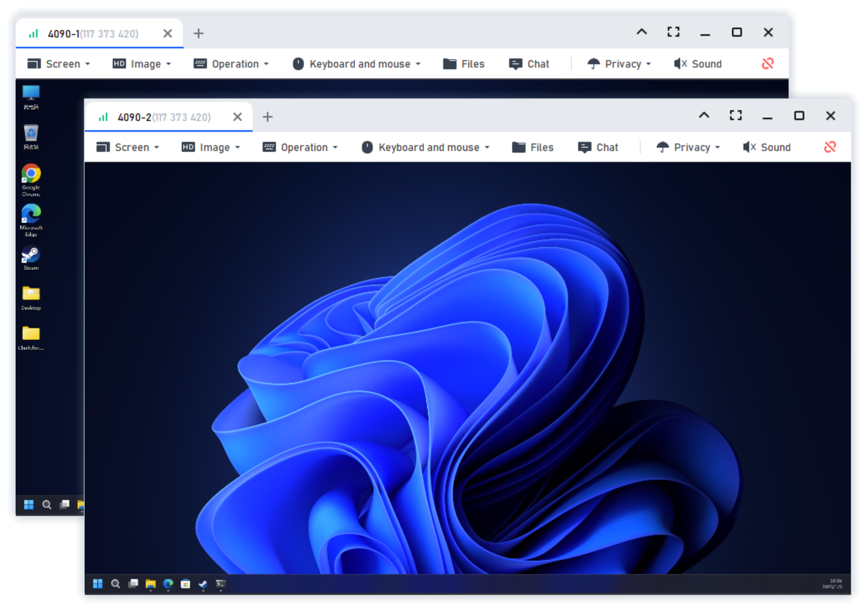This screenshot has width=868, height=613.
Task: Close the 4090-2 tab
Action: click(x=238, y=117)
